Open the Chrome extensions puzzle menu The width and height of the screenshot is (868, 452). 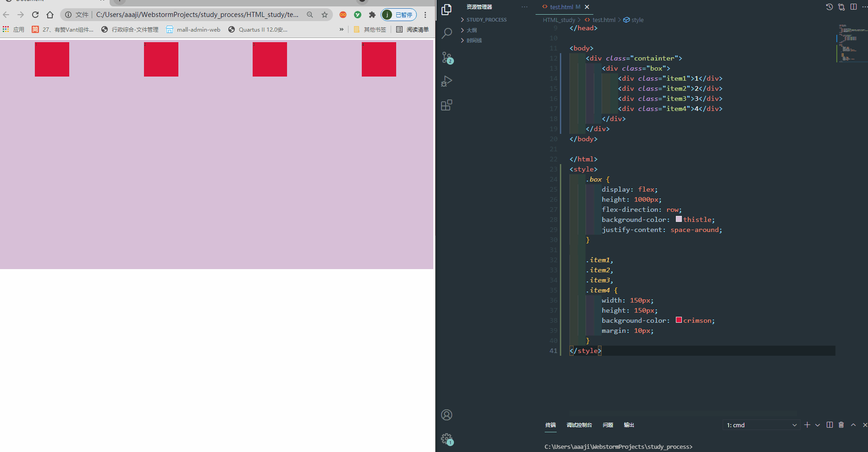pyautogui.click(x=372, y=15)
